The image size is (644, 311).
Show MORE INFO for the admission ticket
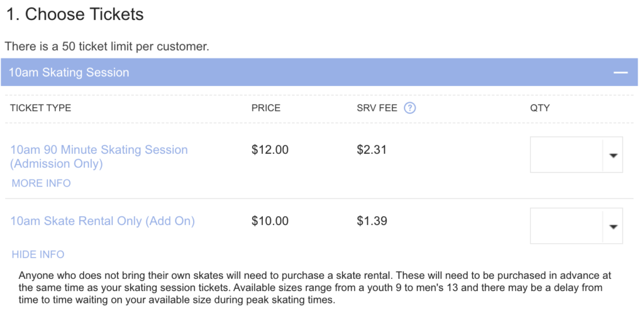41,183
